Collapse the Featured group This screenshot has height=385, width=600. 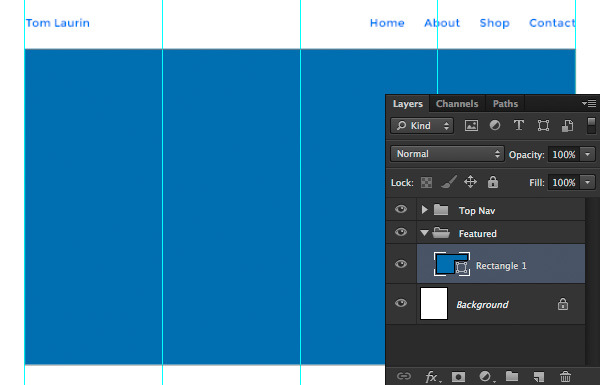click(424, 233)
